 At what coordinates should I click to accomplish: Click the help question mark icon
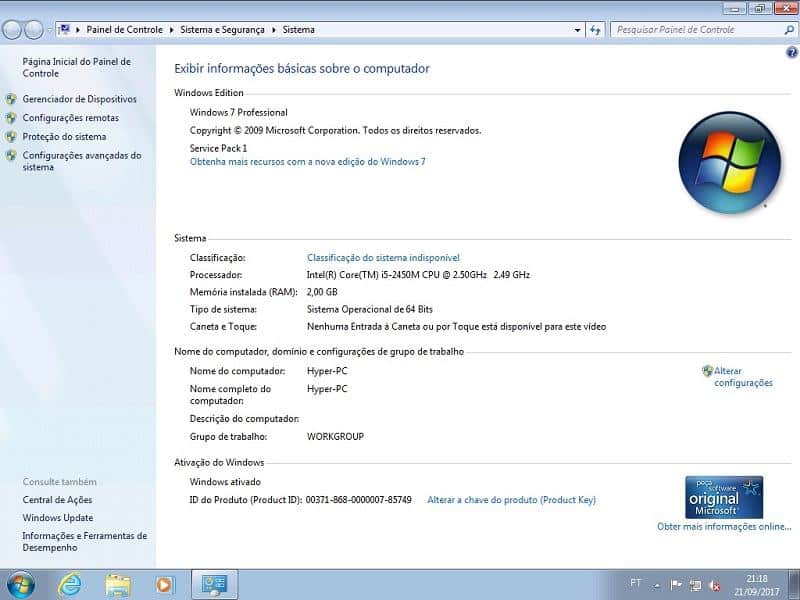click(x=791, y=52)
